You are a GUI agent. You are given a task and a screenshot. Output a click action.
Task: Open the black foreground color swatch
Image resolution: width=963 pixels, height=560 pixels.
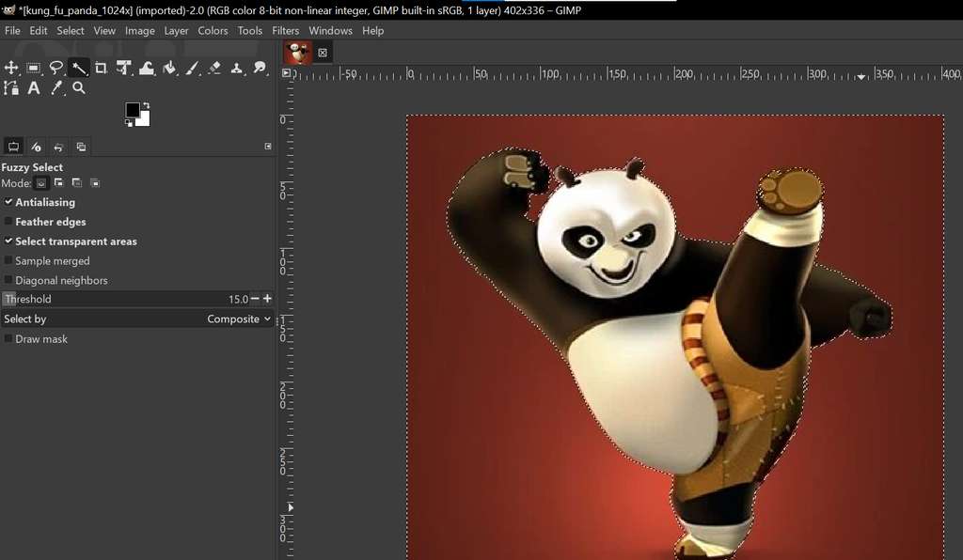pyautogui.click(x=132, y=109)
